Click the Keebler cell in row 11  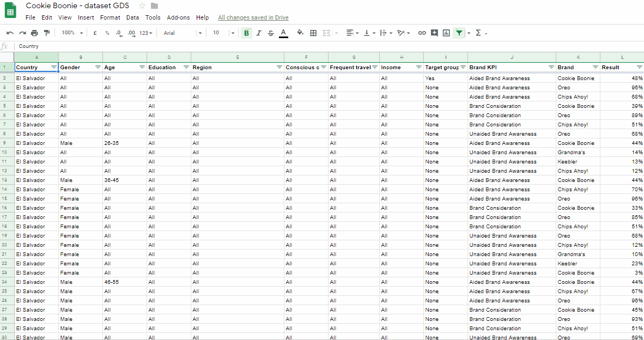pos(578,162)
